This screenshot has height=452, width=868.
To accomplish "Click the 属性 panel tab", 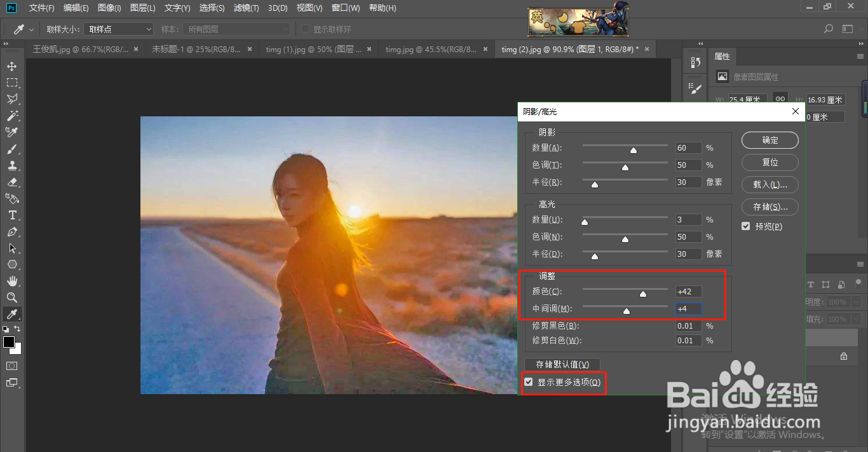I will (x=722, y=57).
